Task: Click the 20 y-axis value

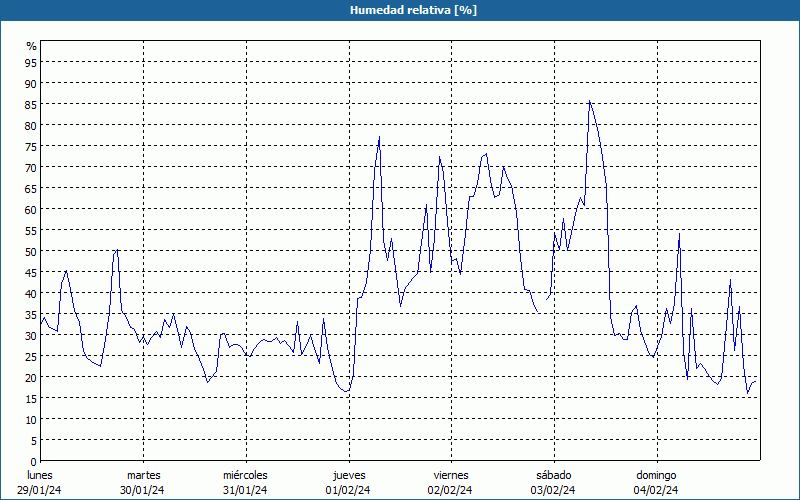Action: (x=31, y=378)
